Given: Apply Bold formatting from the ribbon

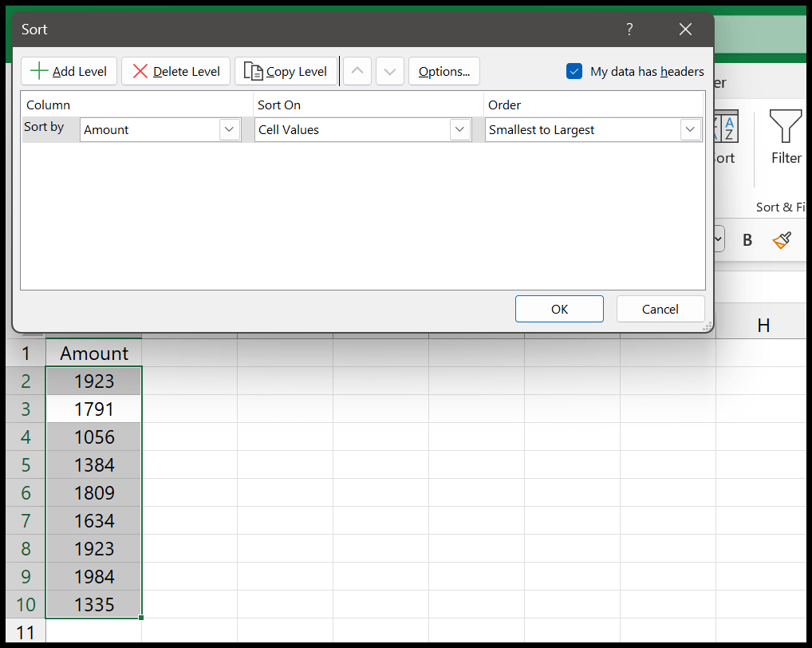Looking at the screenshot, I should tap(747, 239).
